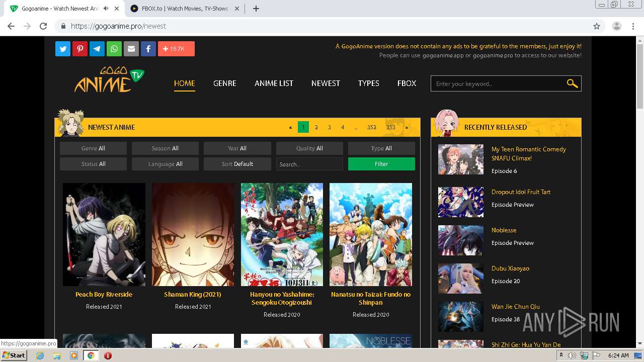Open the HOME menu item
The image size is (644, 362).
tap(185, 83)
